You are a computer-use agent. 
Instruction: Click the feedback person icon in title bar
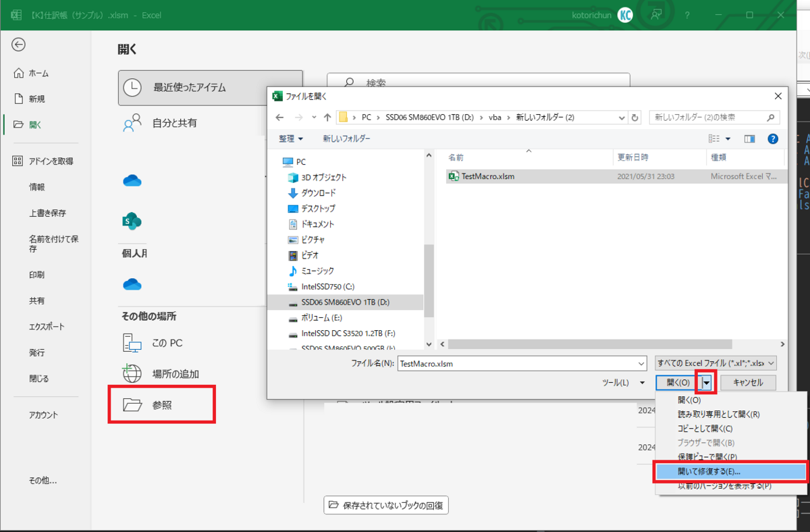655,15
